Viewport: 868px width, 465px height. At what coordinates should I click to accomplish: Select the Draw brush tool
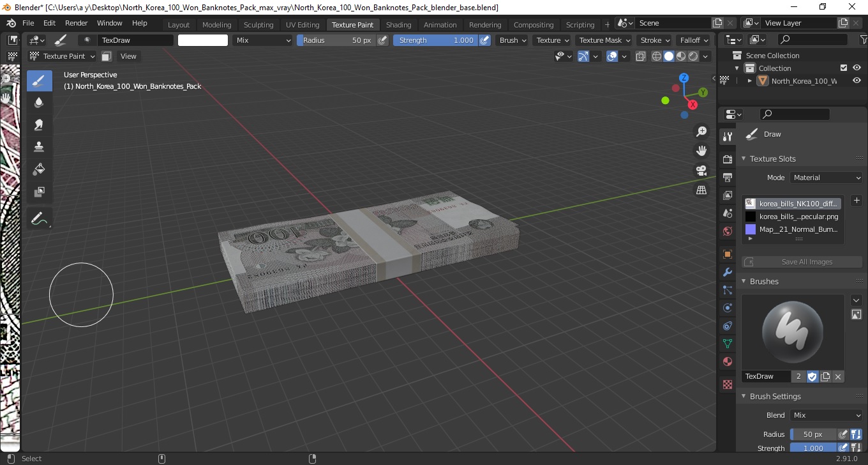(39, 81)
